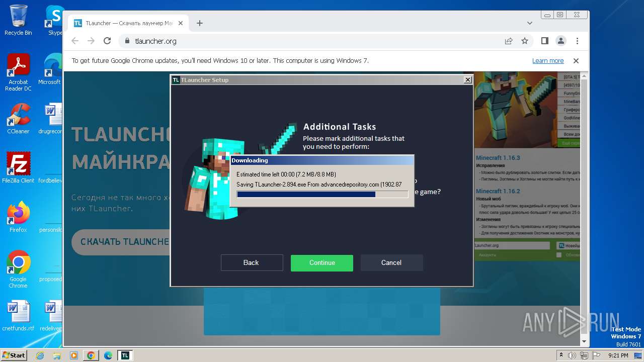The height and width of the screenshot is (362, 644).
Task: Click Chrome's forward navigation arrow
Action: pyautogui.click(x=91, y=41)
